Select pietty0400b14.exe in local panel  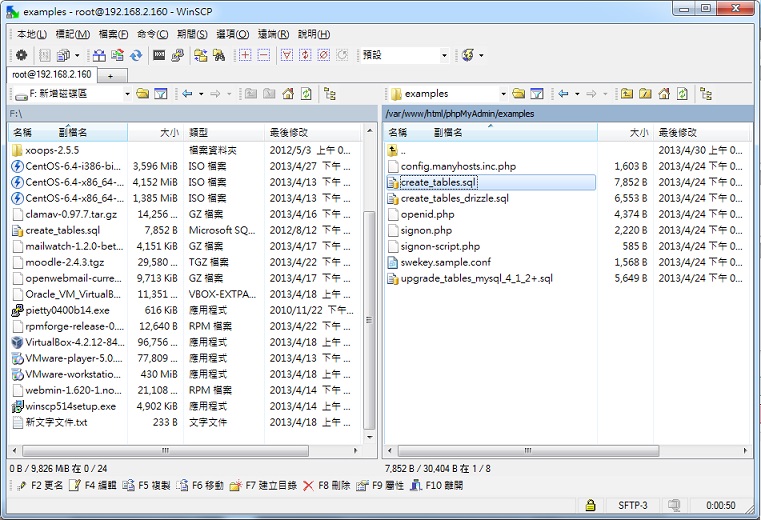click(67, 310)
